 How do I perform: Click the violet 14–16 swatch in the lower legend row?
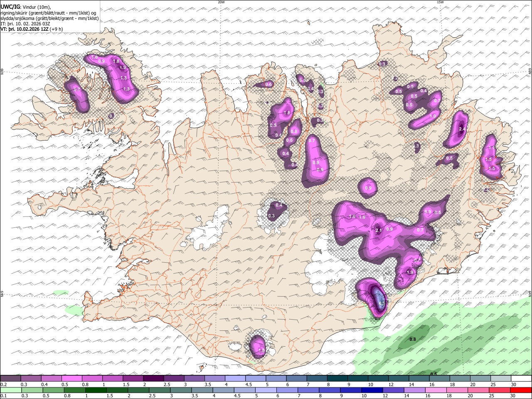pyautogui.click(x=415, y=390)
